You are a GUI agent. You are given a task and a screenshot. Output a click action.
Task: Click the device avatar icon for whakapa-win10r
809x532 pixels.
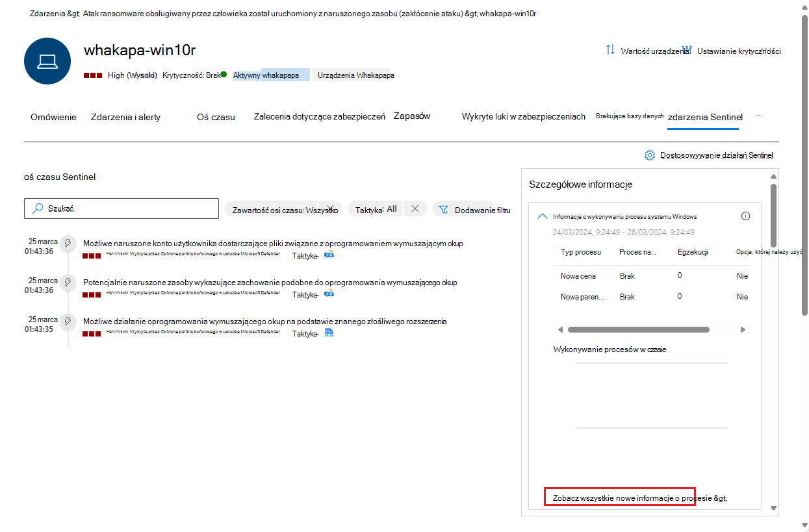pyautogui.click(x=47, y=61)
